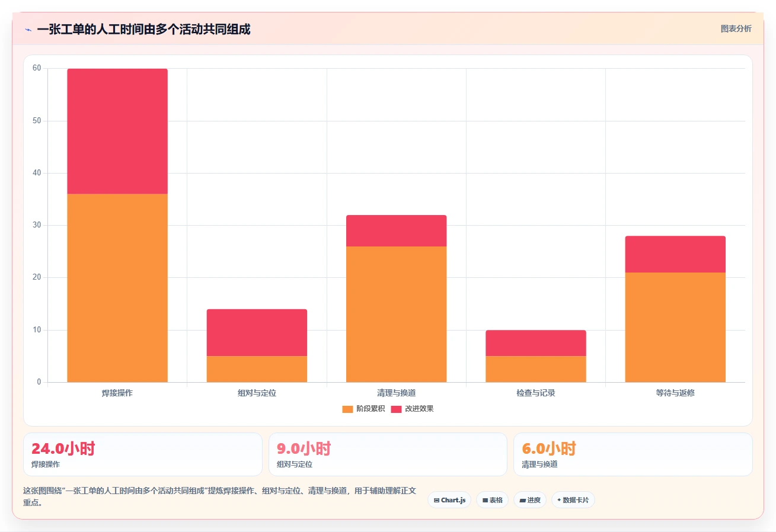Open the 9.0小时 组对与定位 data card
This screenshot has width=776, height=532.
point(388,454)
